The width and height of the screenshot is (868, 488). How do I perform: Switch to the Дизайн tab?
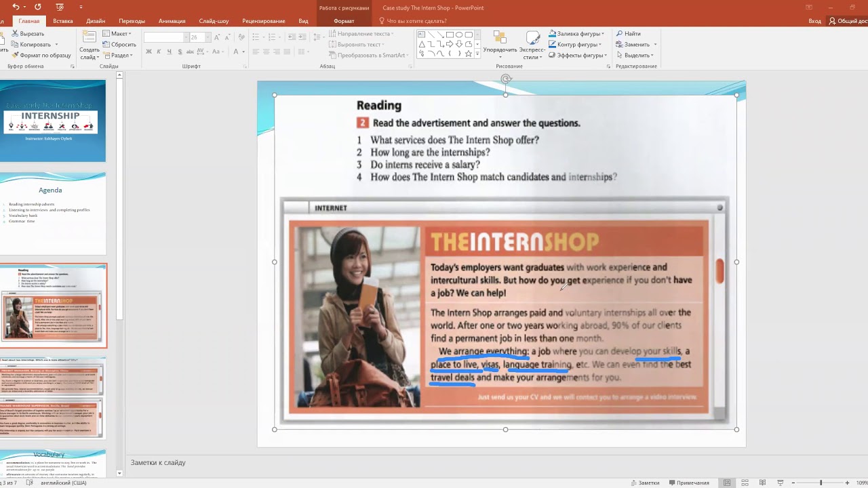click(x=96, y=21)
